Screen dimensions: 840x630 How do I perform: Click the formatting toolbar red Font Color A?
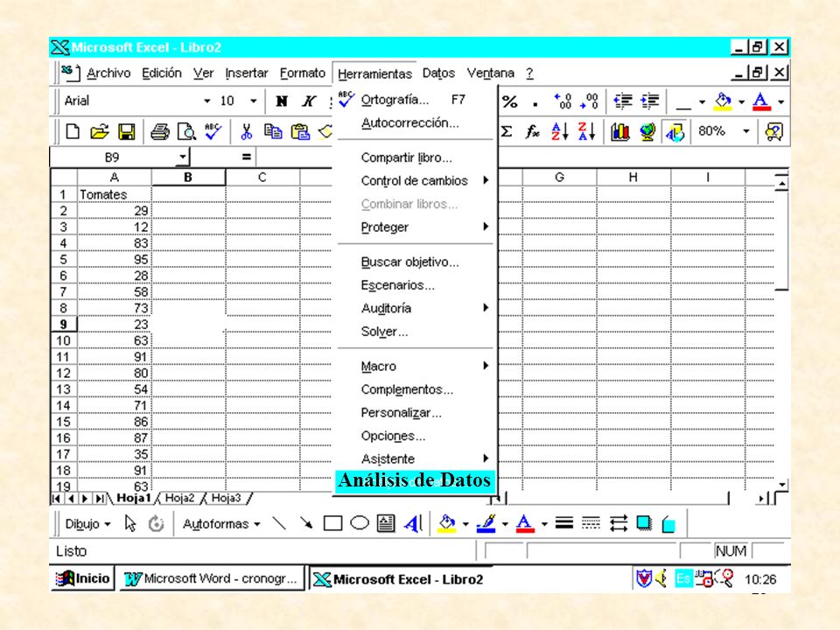tap(761, 101)
